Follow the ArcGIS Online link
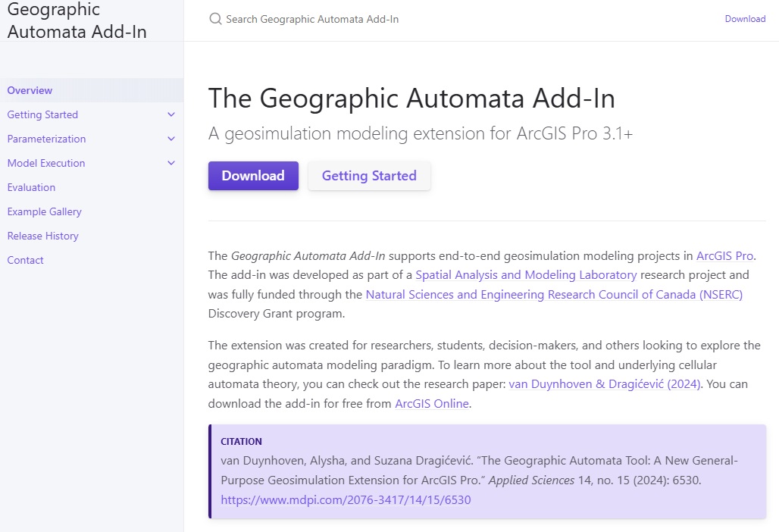 (x=432, y=404)
